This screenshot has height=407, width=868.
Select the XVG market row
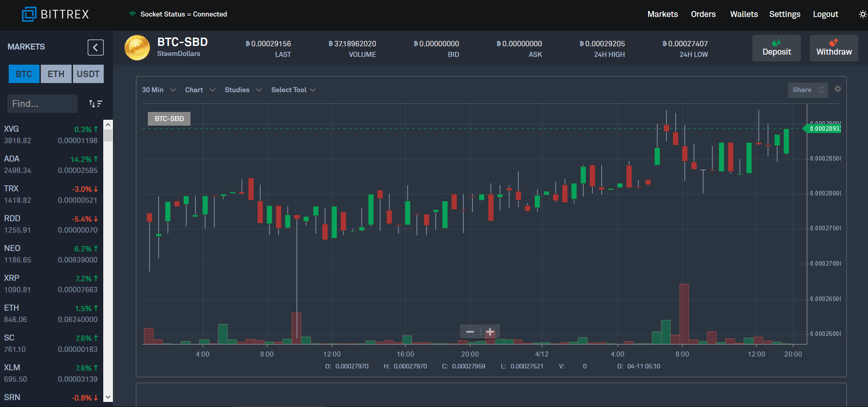51,135
